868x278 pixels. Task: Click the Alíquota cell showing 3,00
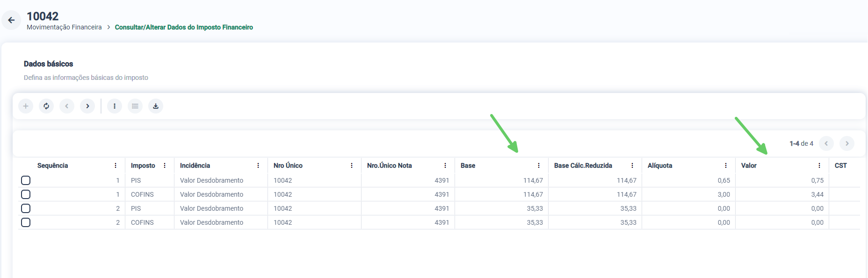724,194
